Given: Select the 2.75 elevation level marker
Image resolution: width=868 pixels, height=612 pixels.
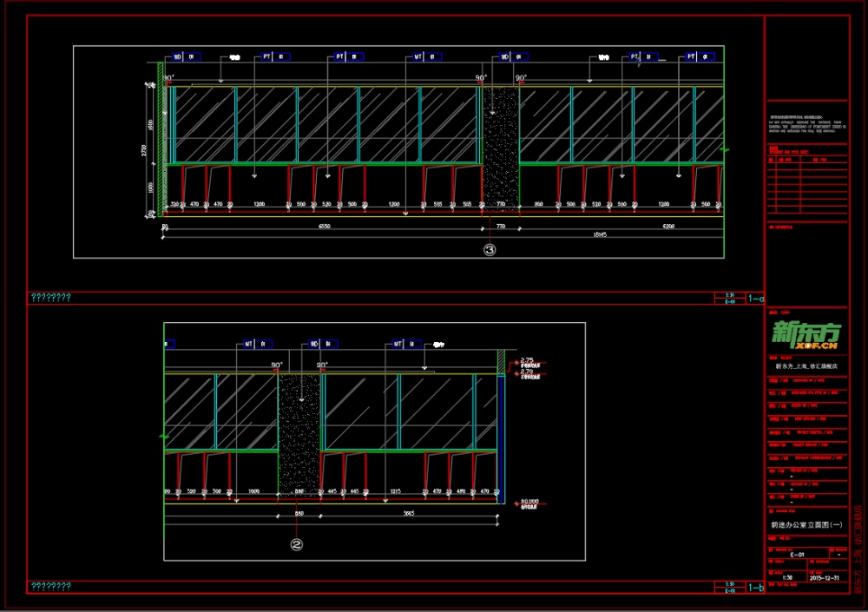Looking at the screenshot, I should (x=528, y=360).
